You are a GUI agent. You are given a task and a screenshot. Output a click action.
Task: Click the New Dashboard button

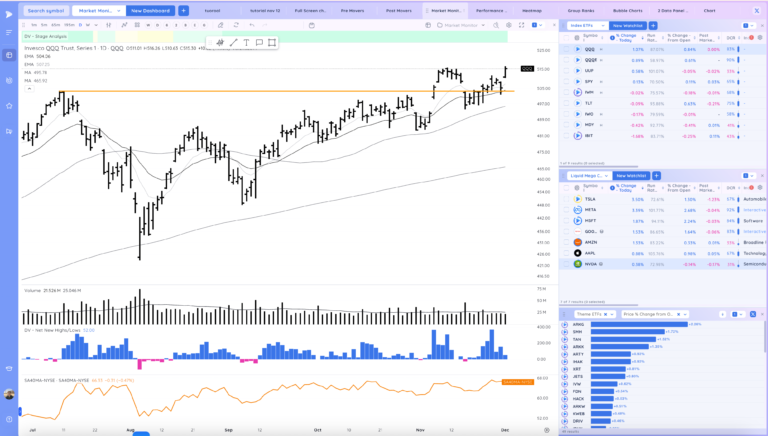coord(150,10)
